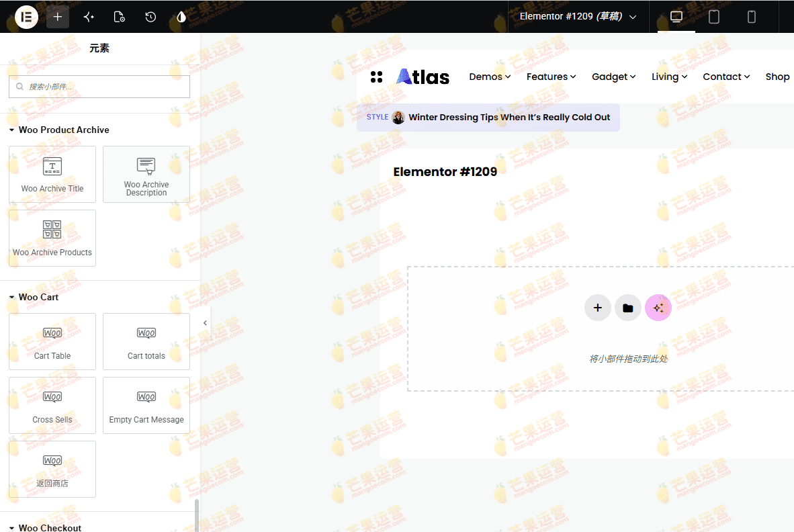Click the plus add section button on canvas
Screen dimensions: 794x532
[x=598, y=308]
